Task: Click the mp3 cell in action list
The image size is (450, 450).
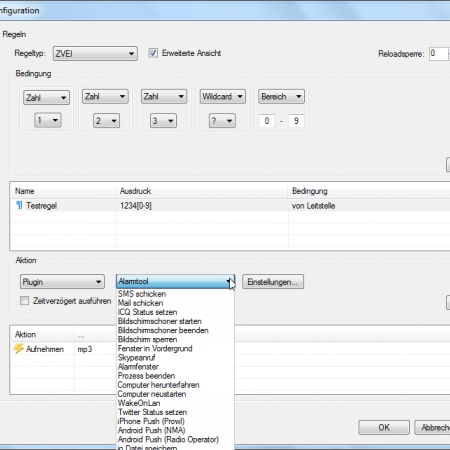Action: coord(85,349)
